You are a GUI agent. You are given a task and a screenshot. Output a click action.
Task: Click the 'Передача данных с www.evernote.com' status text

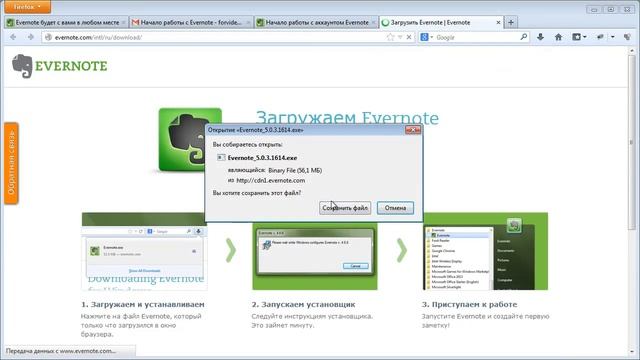(61, 351)
